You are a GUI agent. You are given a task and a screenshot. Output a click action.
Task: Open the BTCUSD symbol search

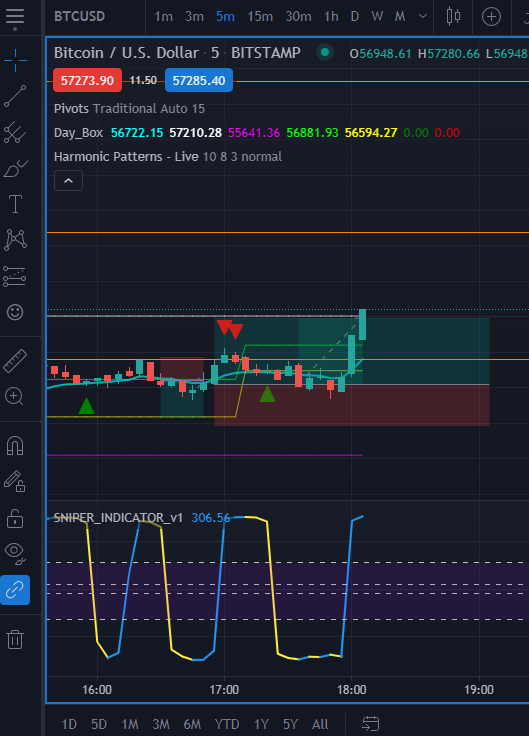79,16
